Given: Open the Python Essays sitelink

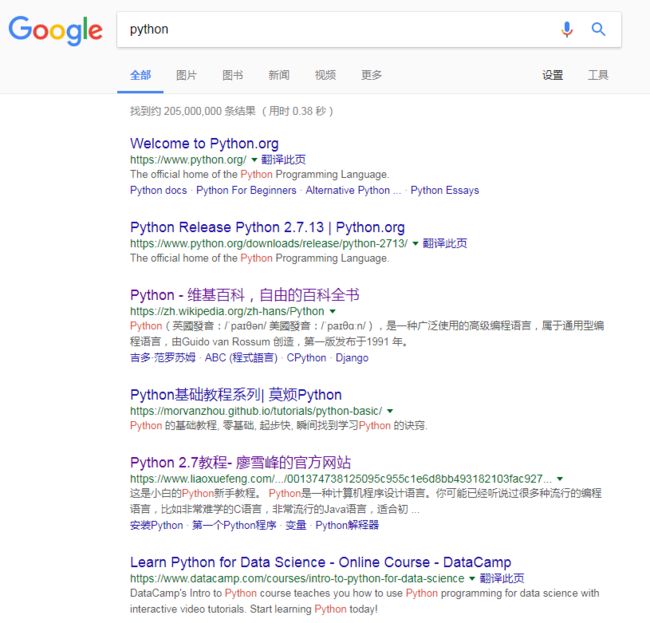Looking at the screenshot, I should (445, 190).
